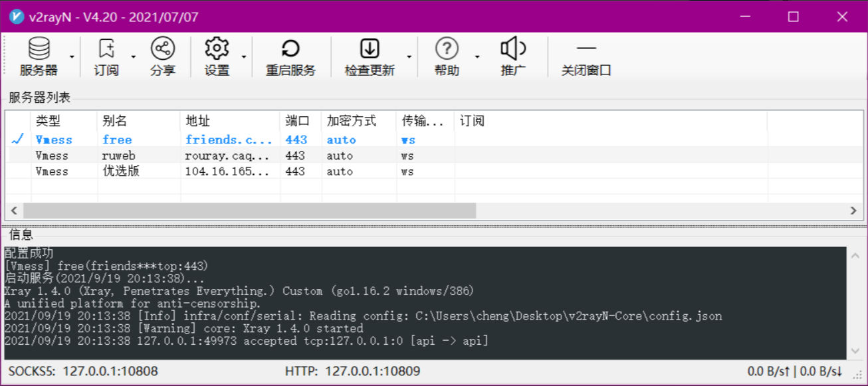Click the log panel scroll down arrow

click(855, 351)
